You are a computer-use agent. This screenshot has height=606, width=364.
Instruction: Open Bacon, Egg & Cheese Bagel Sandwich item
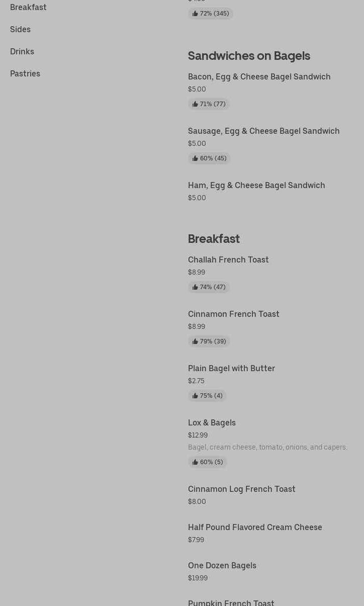point(259,76)
